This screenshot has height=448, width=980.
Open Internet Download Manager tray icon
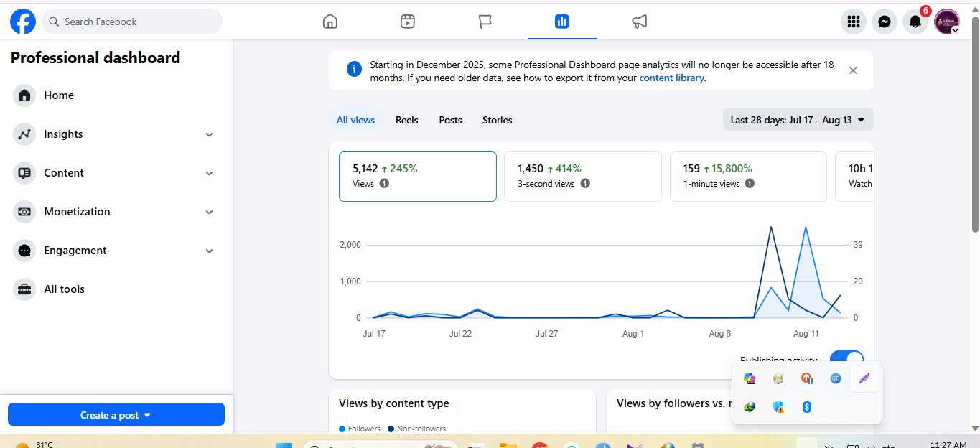pos(750,407)
